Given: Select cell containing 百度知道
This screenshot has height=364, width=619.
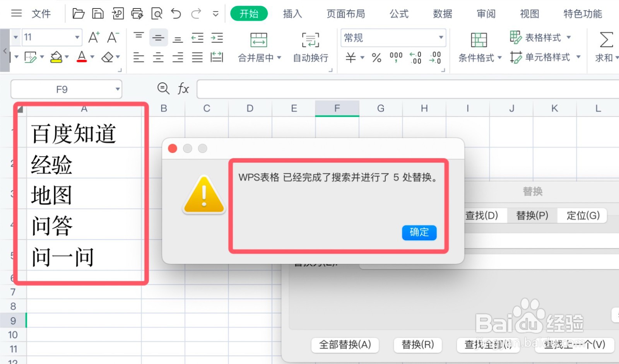Looking at the screenshot, I should pos(84,132).
